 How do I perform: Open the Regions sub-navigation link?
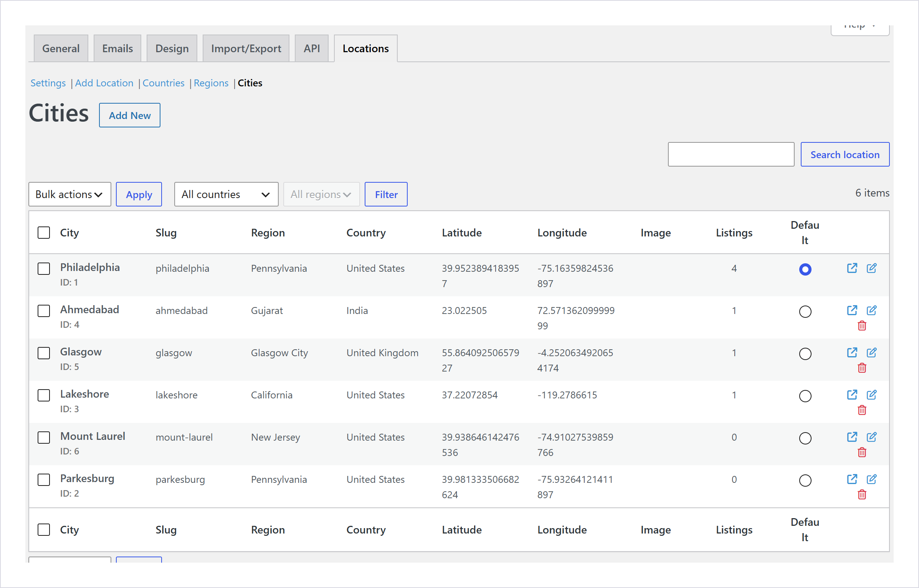(211, 83)
